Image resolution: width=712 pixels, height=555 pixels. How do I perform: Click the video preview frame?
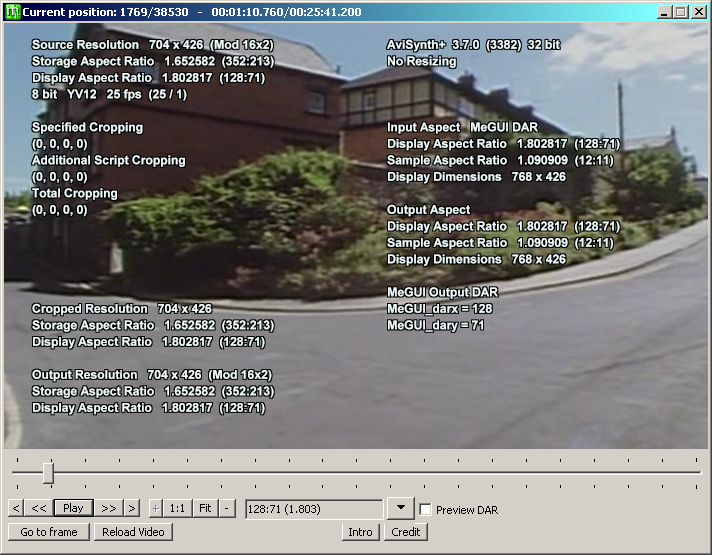[356, 236]
